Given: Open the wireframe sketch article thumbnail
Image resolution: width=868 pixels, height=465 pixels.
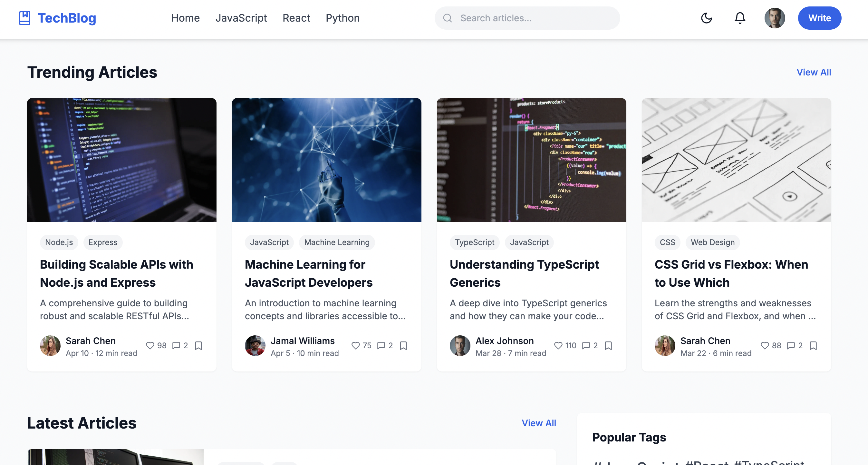Looking at the screenshot, I should [736, 160].
